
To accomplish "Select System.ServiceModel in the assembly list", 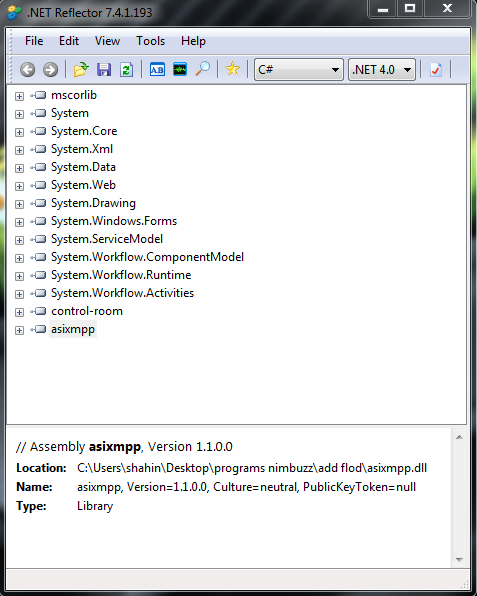I will (x=107, y=239).
